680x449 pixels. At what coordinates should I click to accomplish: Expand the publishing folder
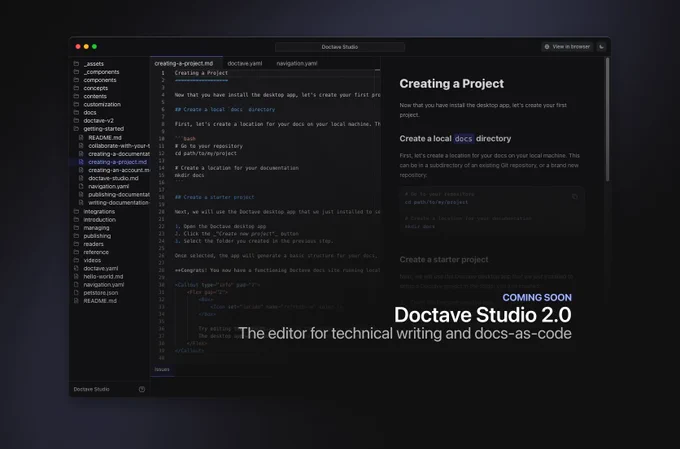97,236
